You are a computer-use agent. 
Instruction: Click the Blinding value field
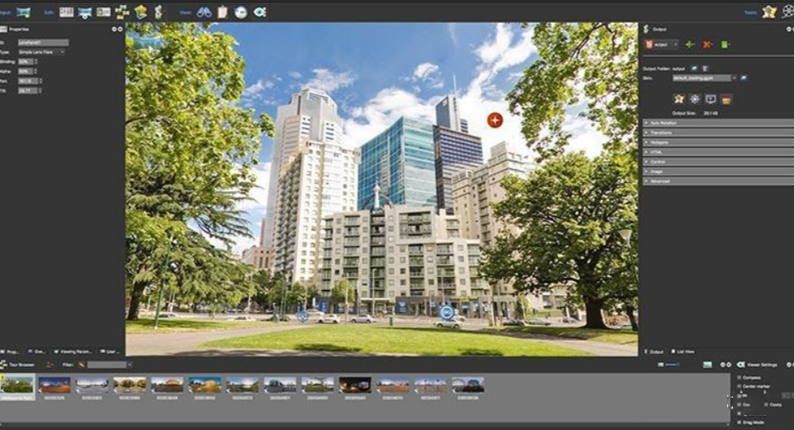pyautogui.click(x=25, y=62)
